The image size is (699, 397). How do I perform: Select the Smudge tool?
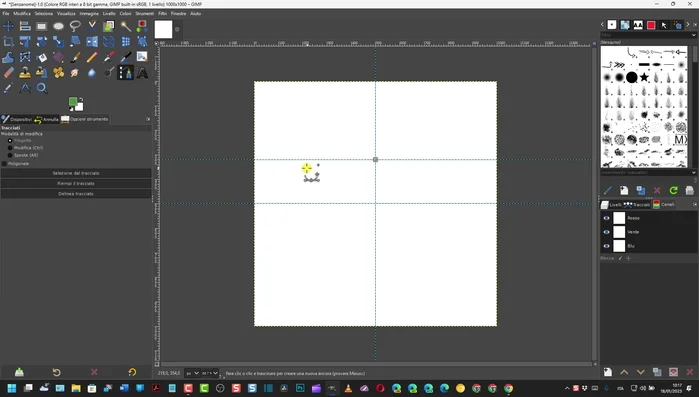[75, 73]
